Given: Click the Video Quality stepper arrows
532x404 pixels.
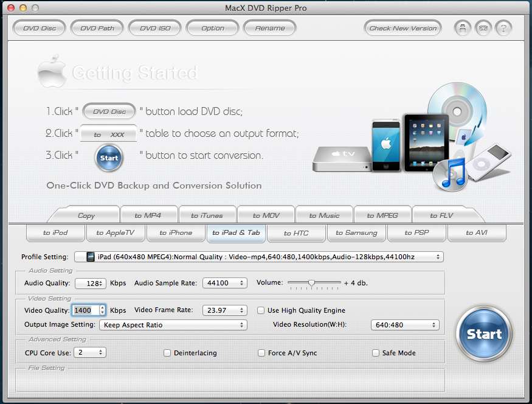Looking at the screenshot, I should [x=103, y=310].
